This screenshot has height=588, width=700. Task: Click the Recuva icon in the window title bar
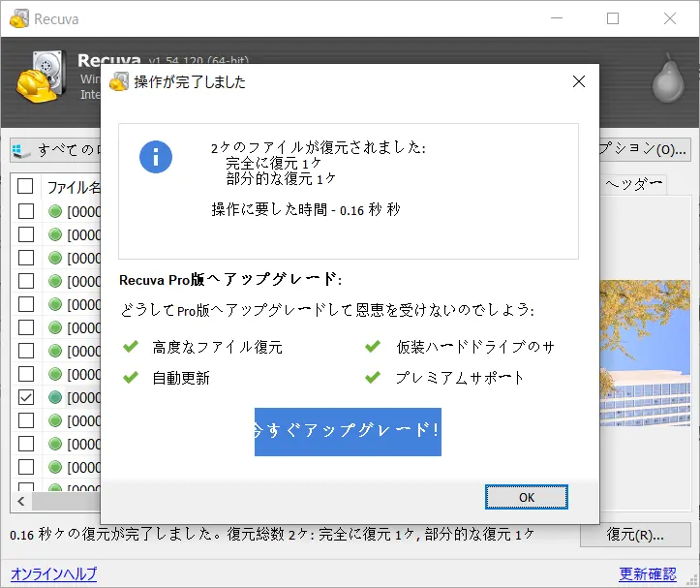point(19,18)
